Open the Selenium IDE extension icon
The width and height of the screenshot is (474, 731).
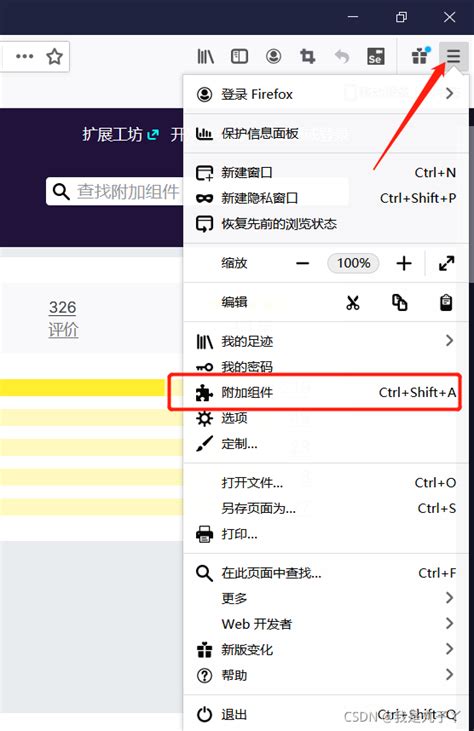(x=376, y=56)
